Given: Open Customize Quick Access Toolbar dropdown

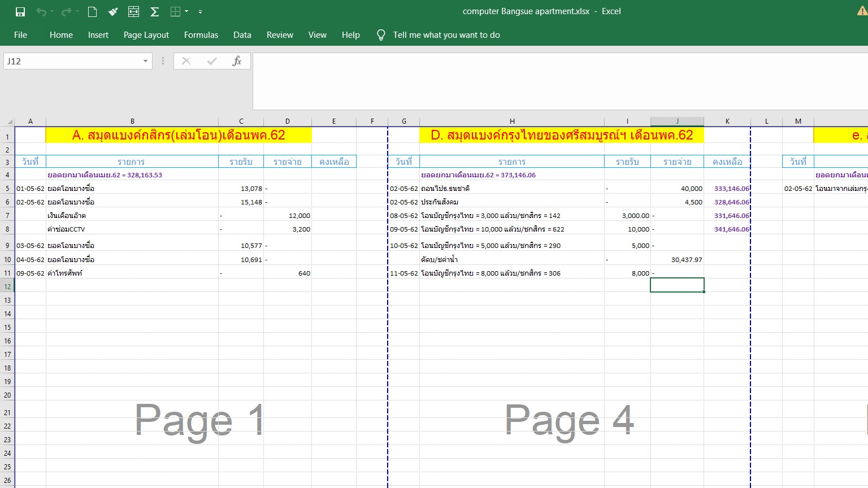Looking at the screenshot, I should click(200, 11).
